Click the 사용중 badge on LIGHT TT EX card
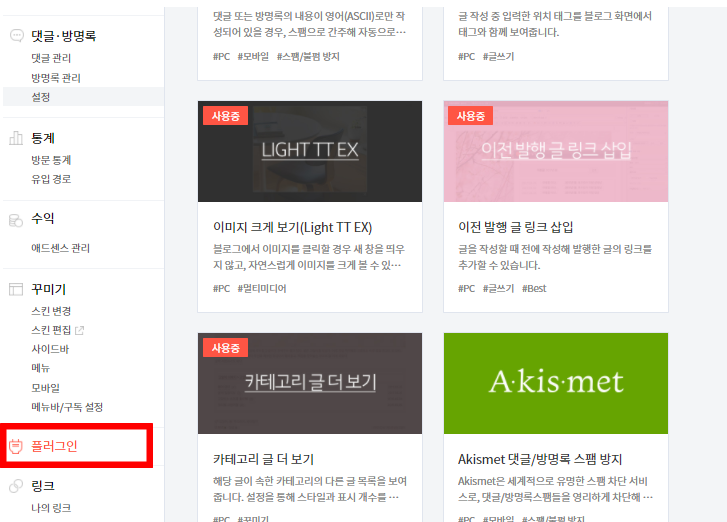The height and width of the screenshot is (522, 727). tap(225, 116)
